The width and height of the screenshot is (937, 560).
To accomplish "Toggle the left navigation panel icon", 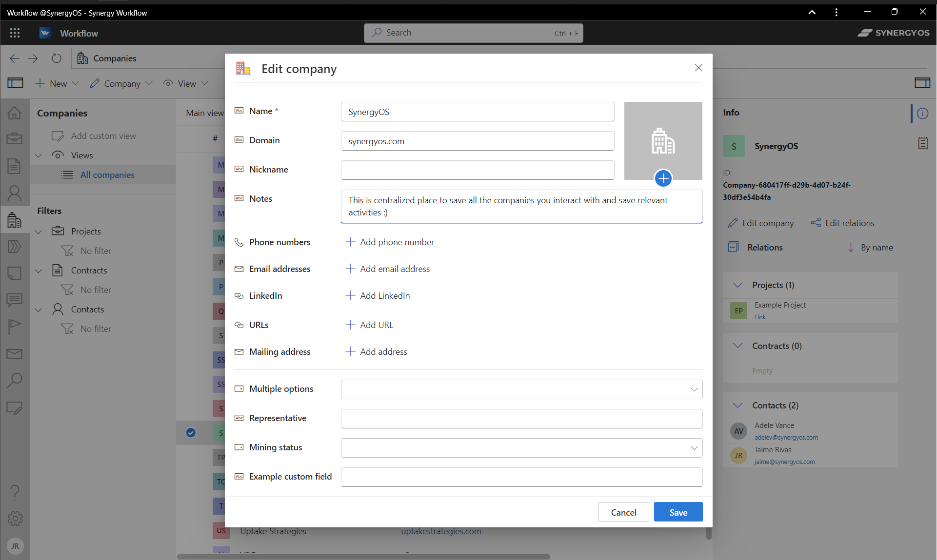I will coord(15,83).
